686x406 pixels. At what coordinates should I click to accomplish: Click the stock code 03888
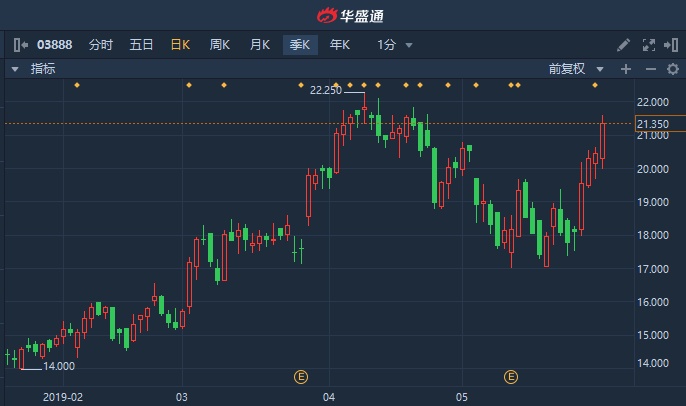click(55, 45)
